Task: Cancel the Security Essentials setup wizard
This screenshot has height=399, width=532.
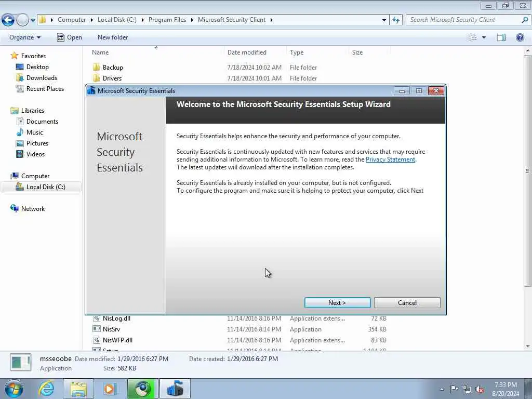Action: point(407,303)
